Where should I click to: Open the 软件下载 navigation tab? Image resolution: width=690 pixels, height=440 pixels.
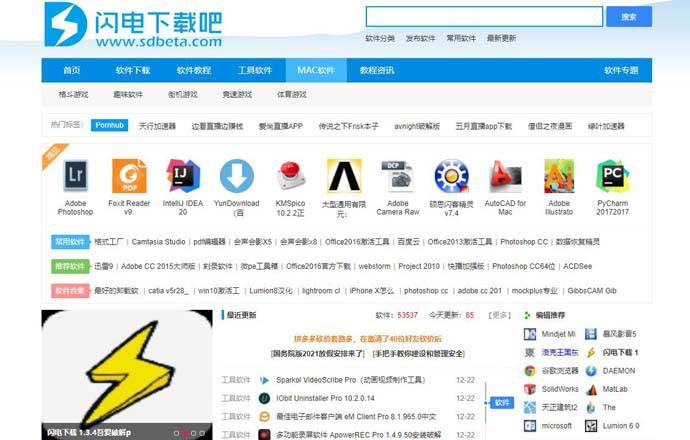[x=133, y=70]
